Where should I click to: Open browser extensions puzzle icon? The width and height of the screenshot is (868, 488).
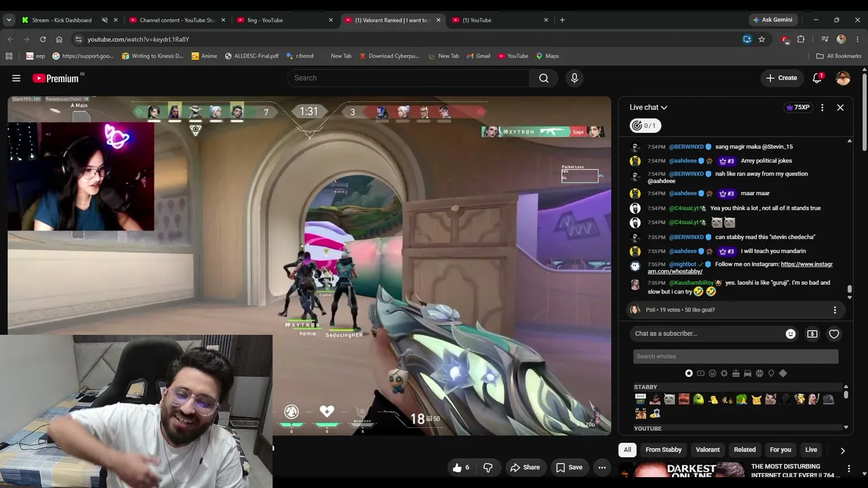click(801, 39)
